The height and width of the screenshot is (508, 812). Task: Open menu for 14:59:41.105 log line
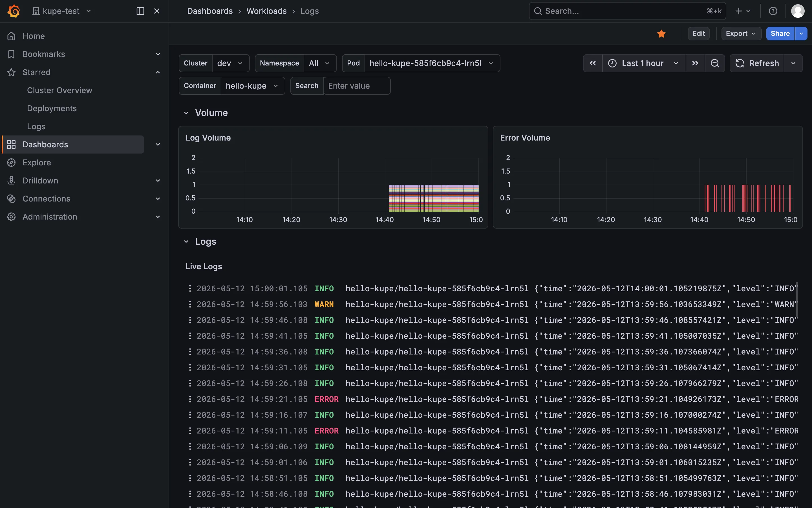[x=190, y=336]
